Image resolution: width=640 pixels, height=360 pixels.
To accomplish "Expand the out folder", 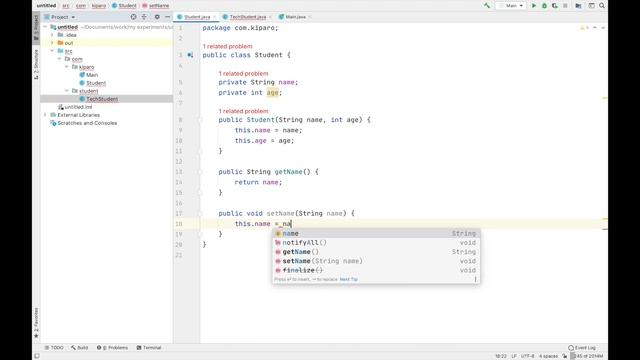I will tap(52, 43).
